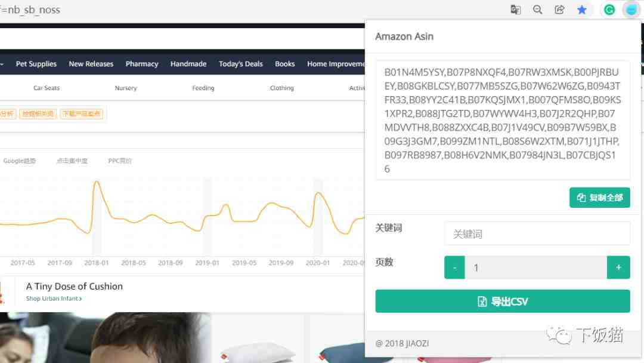This screenshot has width=644, height=363.
Task: Open New Releases in Amazon nav
Action: [x=91, y=64]
